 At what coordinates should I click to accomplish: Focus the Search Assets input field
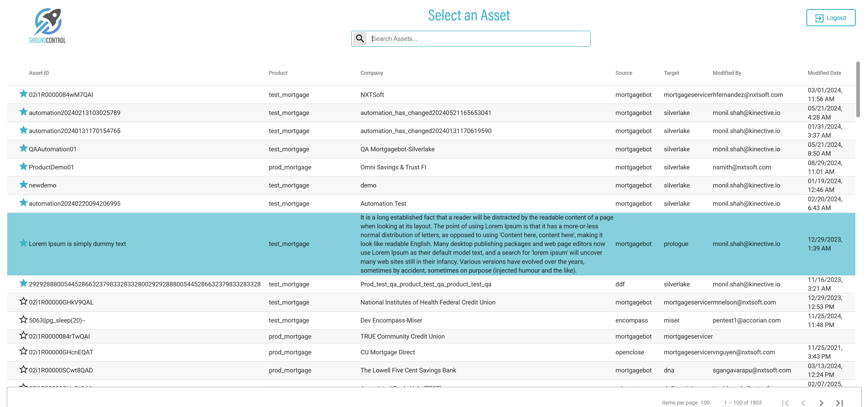(479, 39)
